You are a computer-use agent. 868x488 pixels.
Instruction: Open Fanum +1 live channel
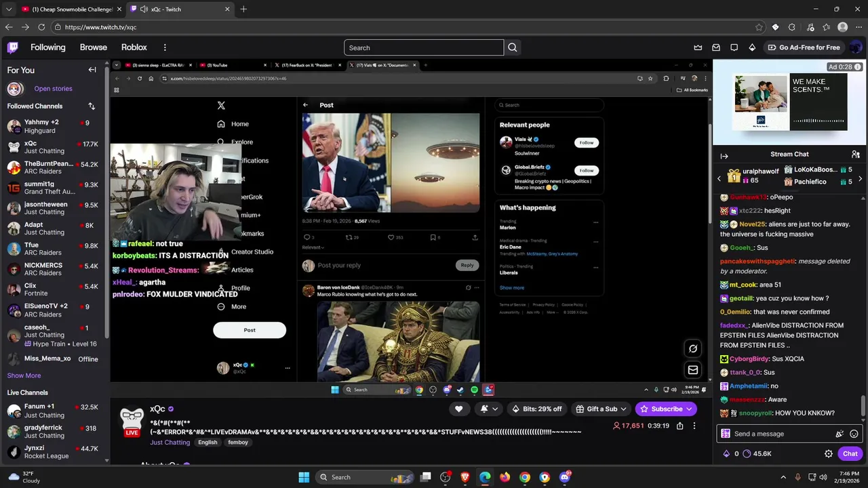pos(54,411)
